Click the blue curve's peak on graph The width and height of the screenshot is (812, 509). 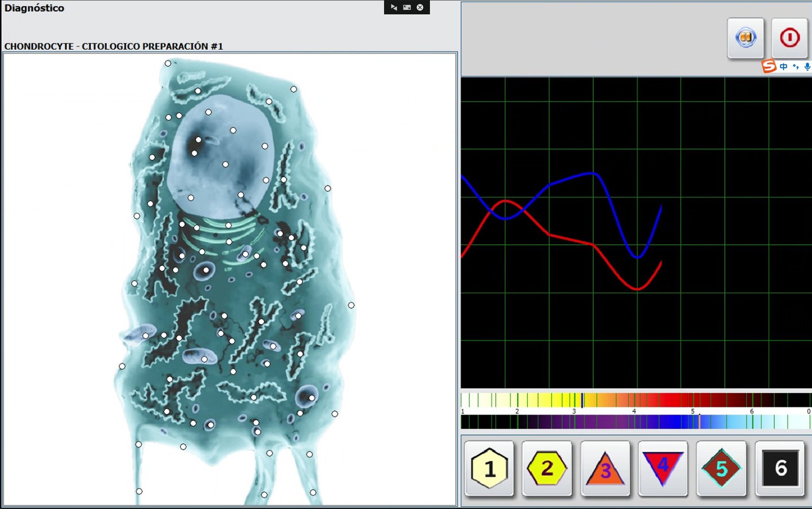click(591, 174)
